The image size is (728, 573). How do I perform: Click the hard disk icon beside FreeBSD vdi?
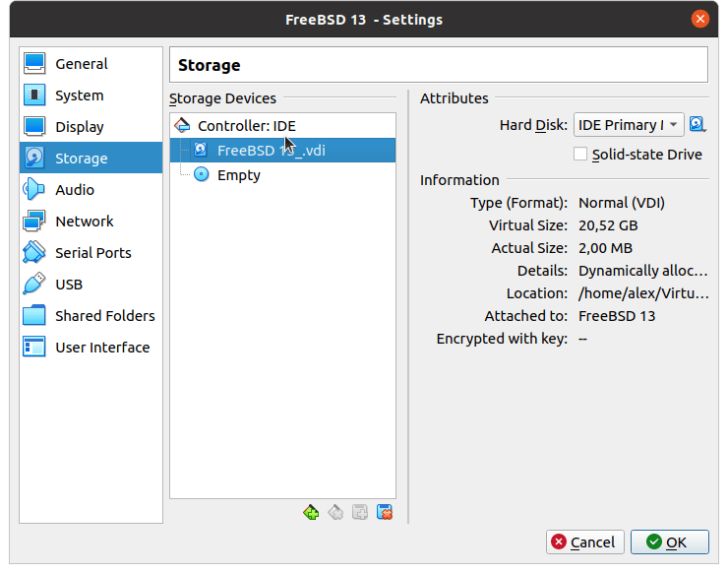tap(201, 150)
